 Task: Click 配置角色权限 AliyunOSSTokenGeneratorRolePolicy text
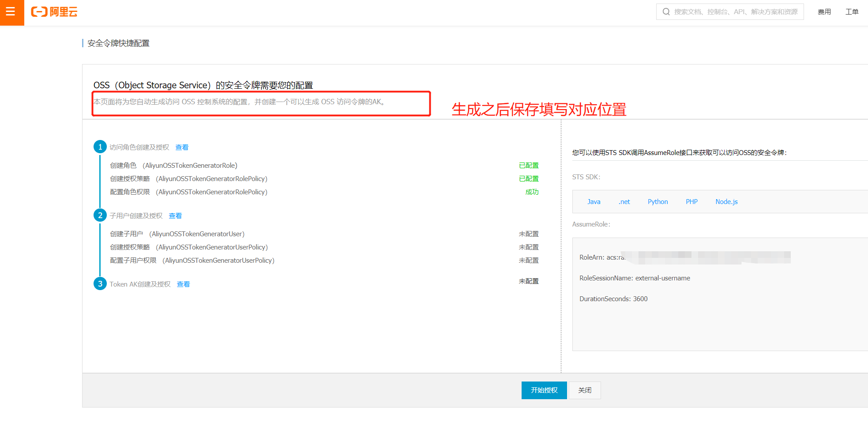click(x=189, y=192)
